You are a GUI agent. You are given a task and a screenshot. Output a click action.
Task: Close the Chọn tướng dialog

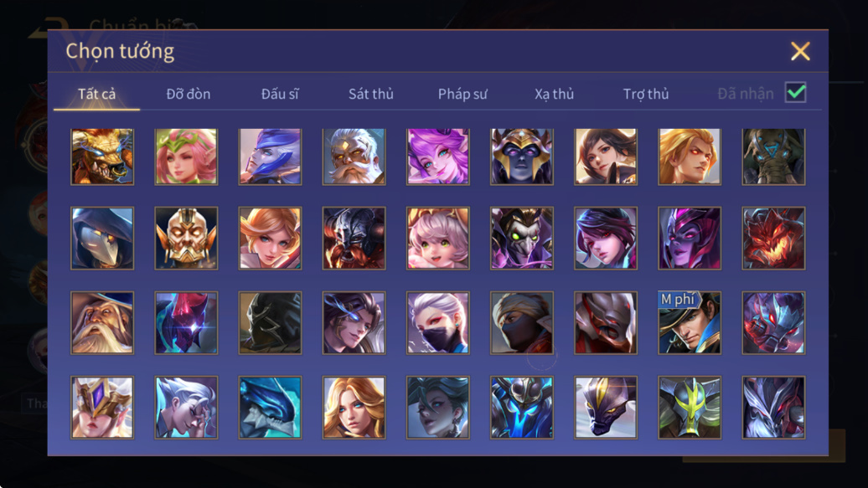click(800, 51)
